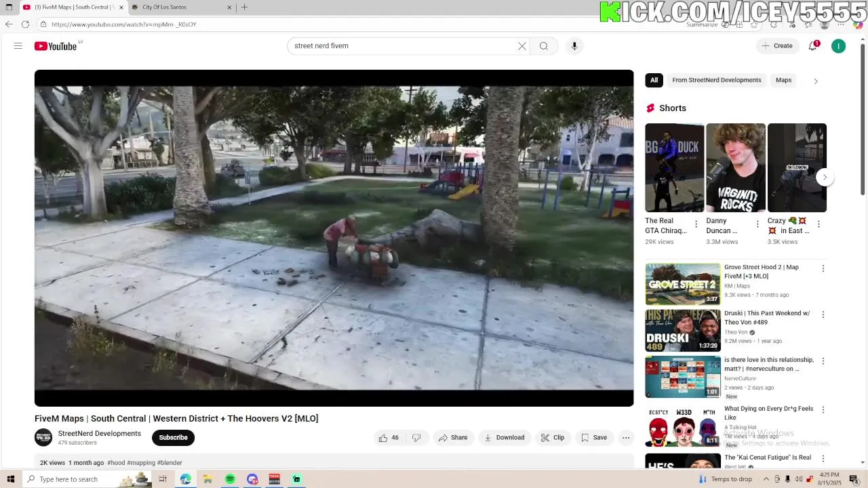868x488 pixels.
Task: Save the video to playlist
Action: coord(594,438)
